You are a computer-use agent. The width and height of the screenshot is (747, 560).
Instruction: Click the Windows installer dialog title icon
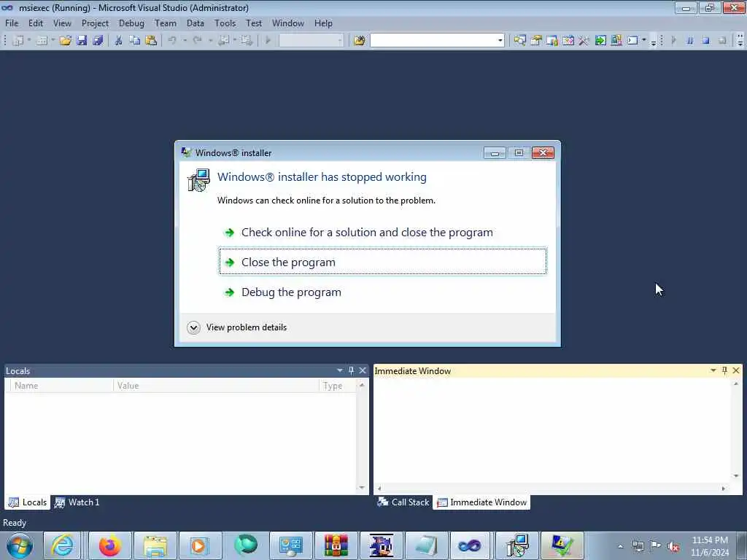coord(186,152)
